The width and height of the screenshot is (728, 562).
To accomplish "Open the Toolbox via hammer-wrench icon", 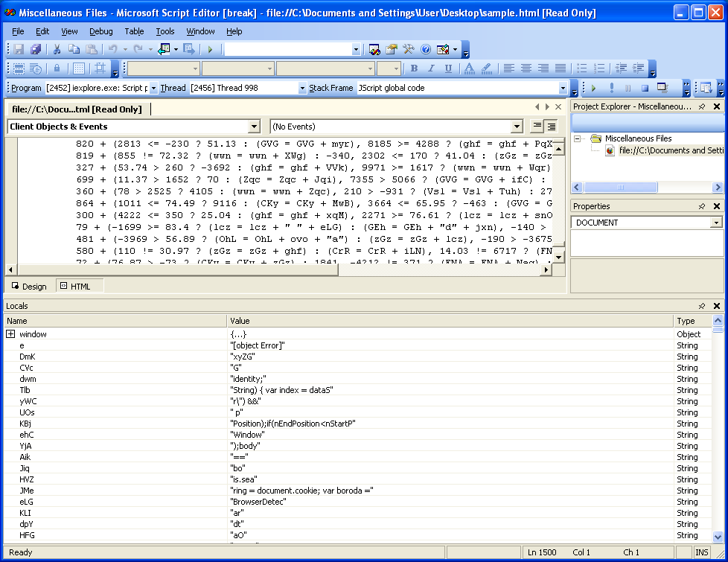I will [408, 49].
